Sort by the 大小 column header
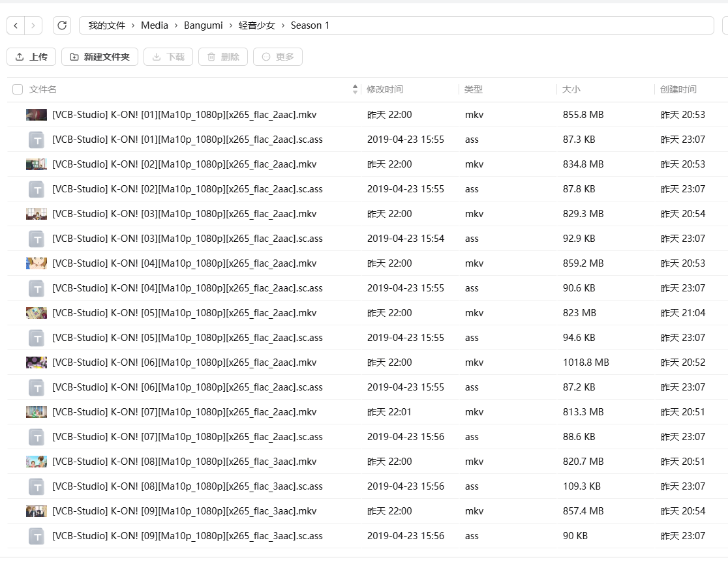728x562 pixels. [571, 89]
